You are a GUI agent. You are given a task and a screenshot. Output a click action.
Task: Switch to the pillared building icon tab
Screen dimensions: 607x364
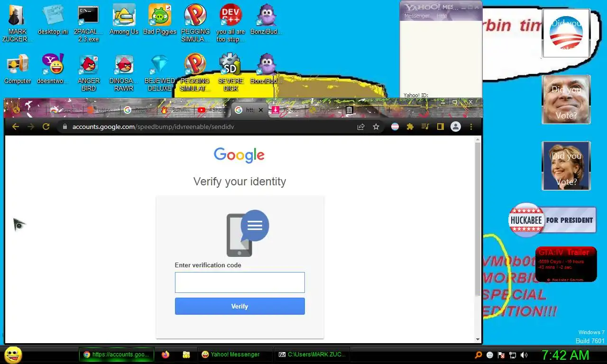[x=349, y=110]
